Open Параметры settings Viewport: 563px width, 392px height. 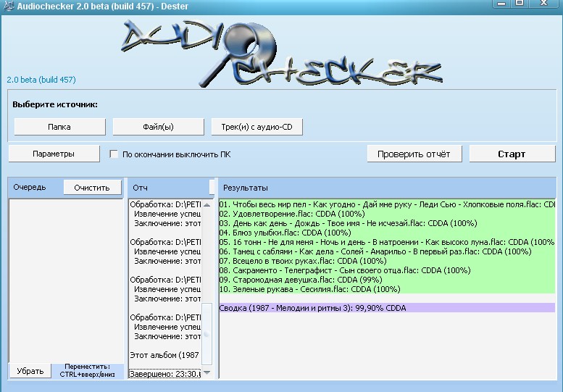(53, 154)
